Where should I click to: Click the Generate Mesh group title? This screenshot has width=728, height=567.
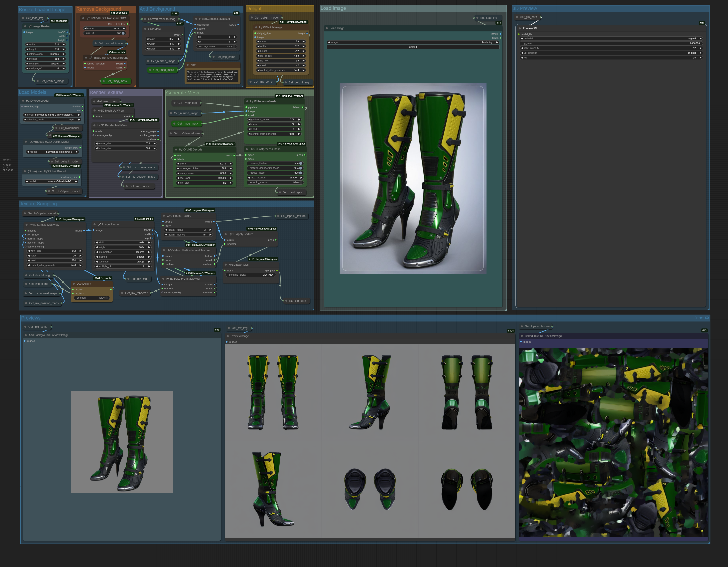[182, 93]
